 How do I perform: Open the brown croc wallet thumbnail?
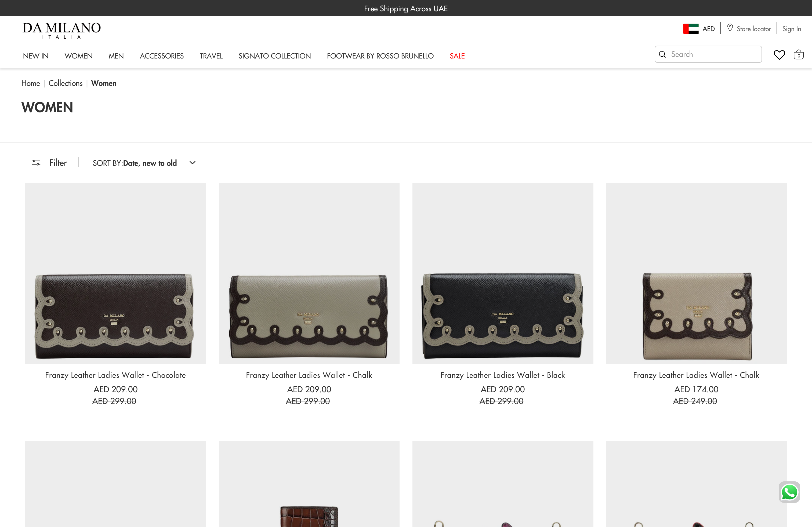click(309, 484)
